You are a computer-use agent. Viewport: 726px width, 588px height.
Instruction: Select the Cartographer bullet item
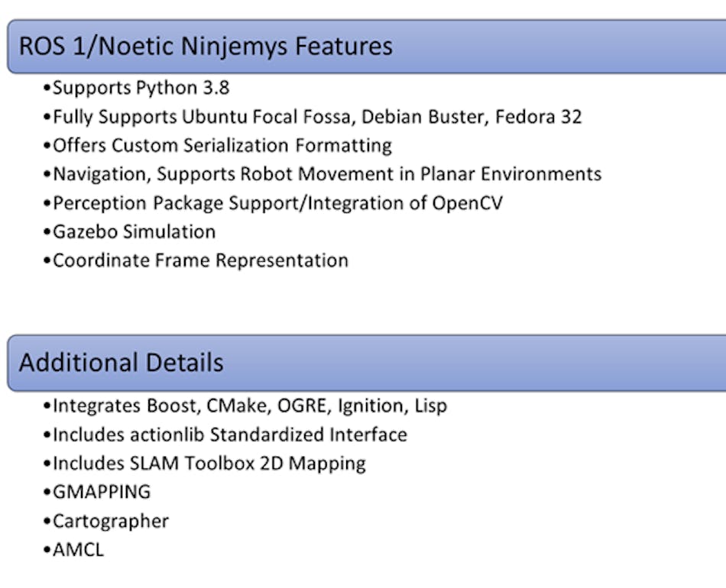coord(106,522)
